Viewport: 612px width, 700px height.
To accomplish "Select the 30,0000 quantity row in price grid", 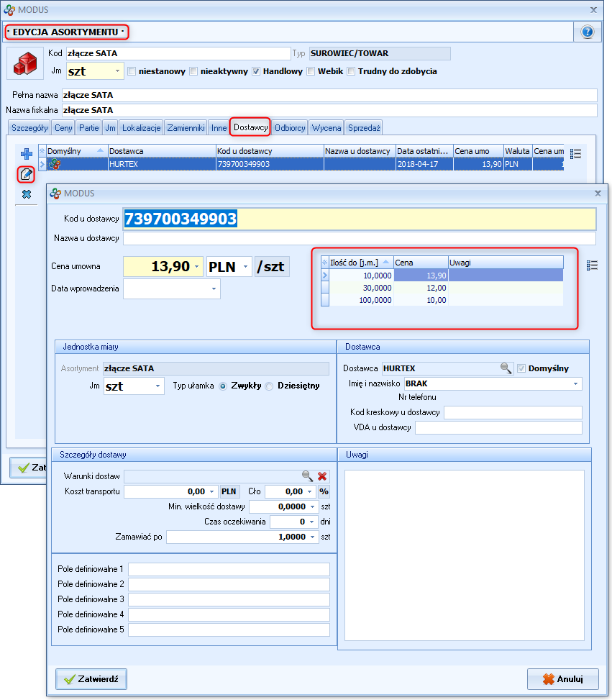I will 361,288.
